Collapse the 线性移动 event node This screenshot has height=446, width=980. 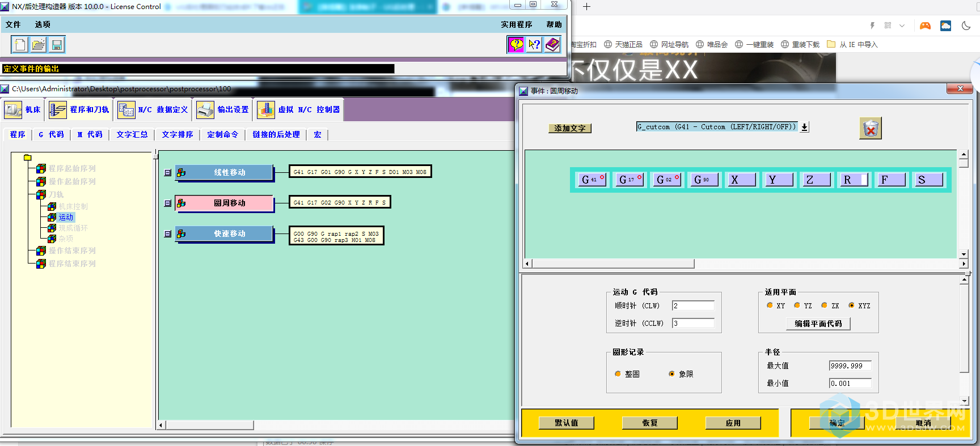tap(168, 173)
